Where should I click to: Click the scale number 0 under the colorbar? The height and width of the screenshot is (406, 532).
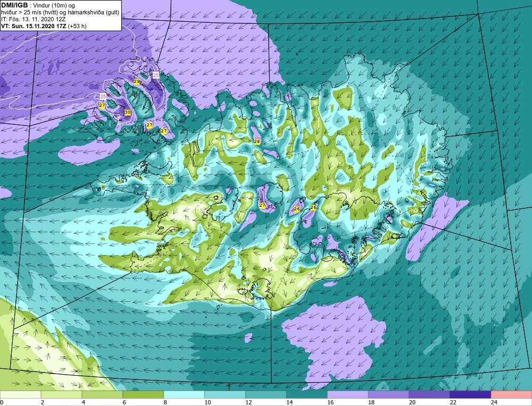point(2,402)
